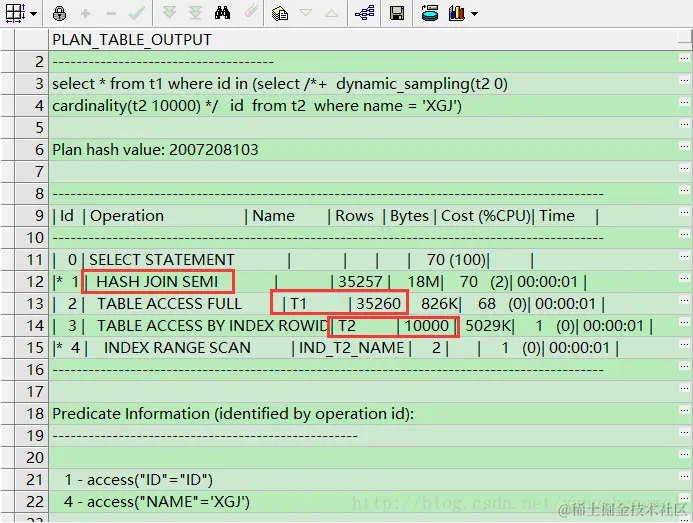Screen dimensions: 693x523
Task: Open ellipsis button on row 12
Action: [x=685, y=279]
